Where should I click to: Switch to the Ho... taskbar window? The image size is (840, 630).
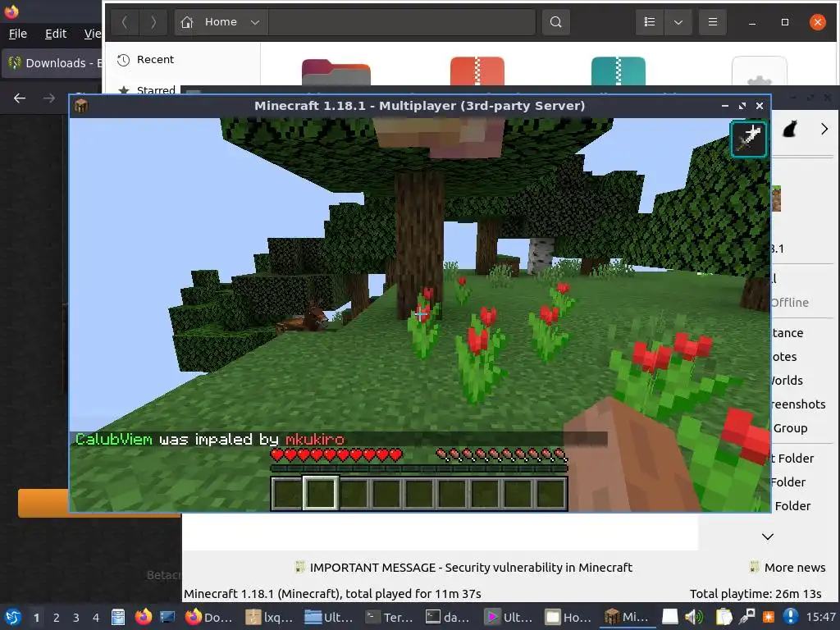point(569,617)
